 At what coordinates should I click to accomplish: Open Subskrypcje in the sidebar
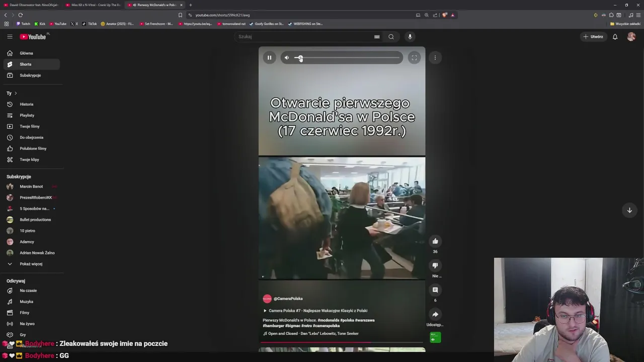click(31, 75)
